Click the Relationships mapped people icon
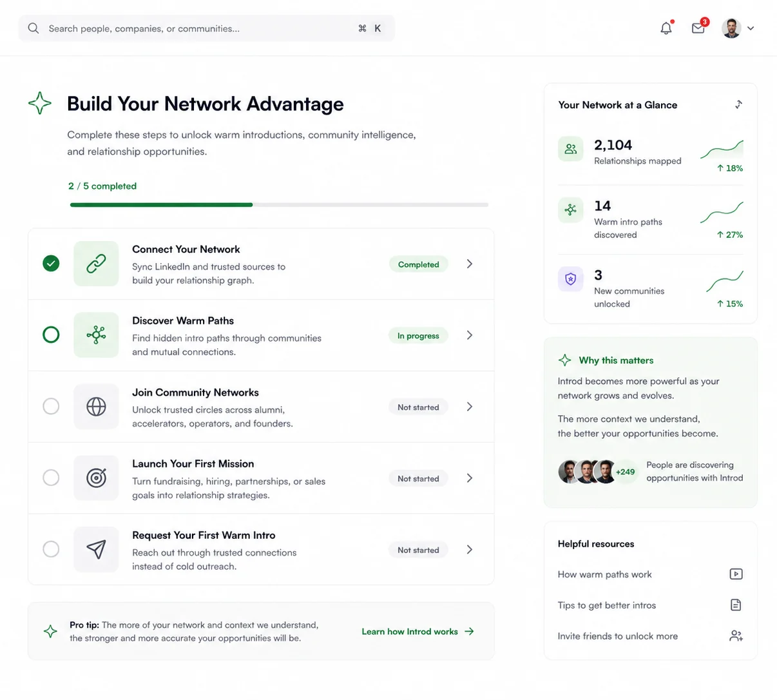The image size is (777, 700). coord(571,149)
